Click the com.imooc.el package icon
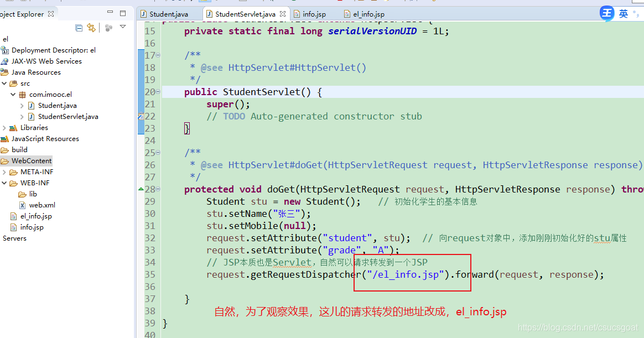The width and height of the screenshot is (644, 338). [23, 95]
